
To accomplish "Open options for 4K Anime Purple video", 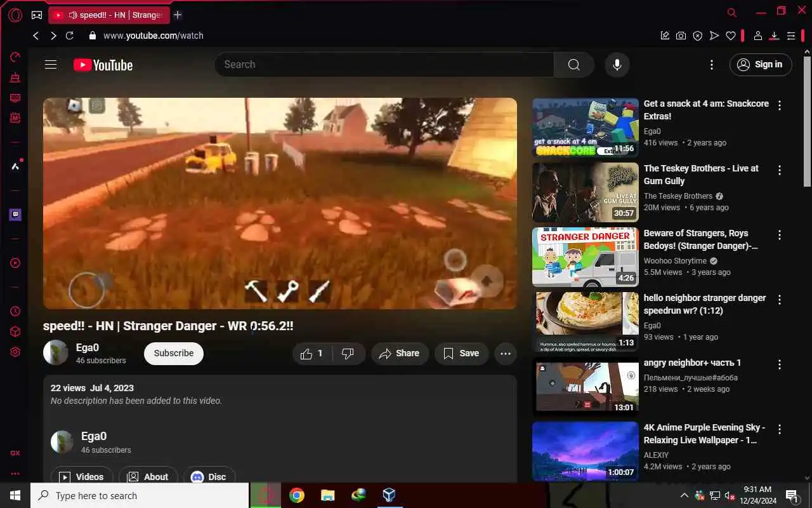I will pos(780,429).
